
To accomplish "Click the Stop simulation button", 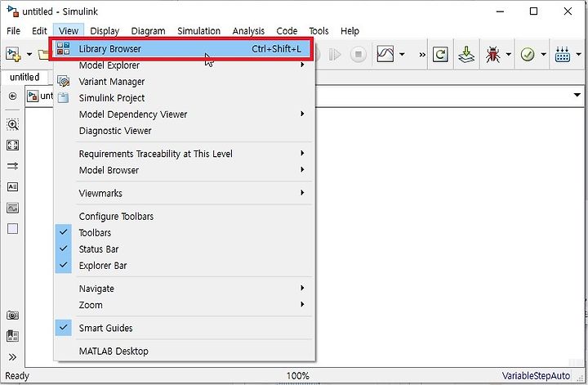I will [x=359, y=55].
